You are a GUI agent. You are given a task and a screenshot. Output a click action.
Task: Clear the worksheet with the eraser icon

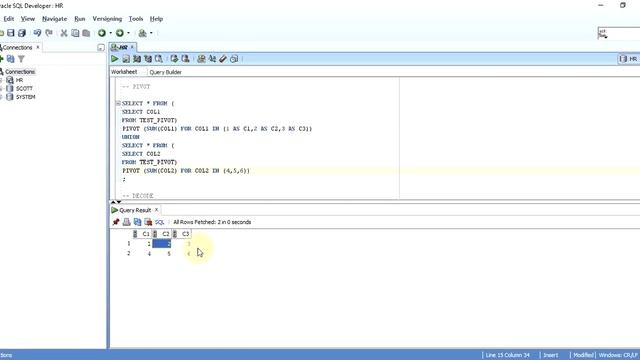(223, 59)
